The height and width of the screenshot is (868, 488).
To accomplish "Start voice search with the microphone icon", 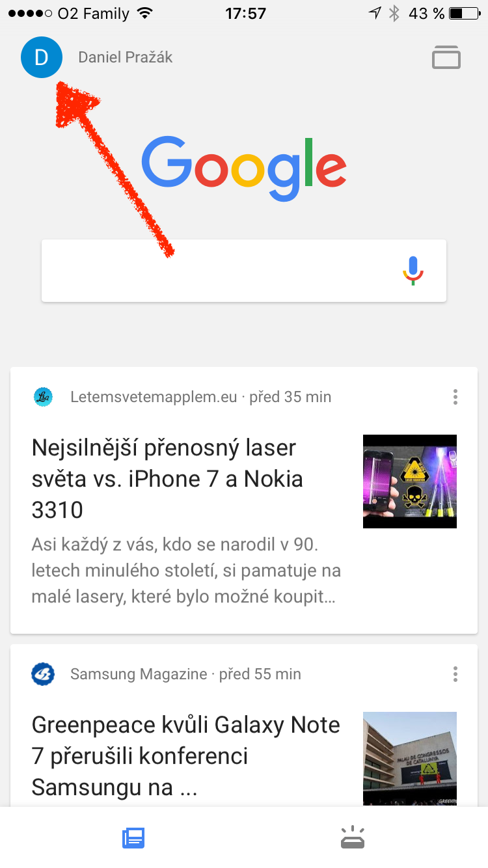I will 413,271.
